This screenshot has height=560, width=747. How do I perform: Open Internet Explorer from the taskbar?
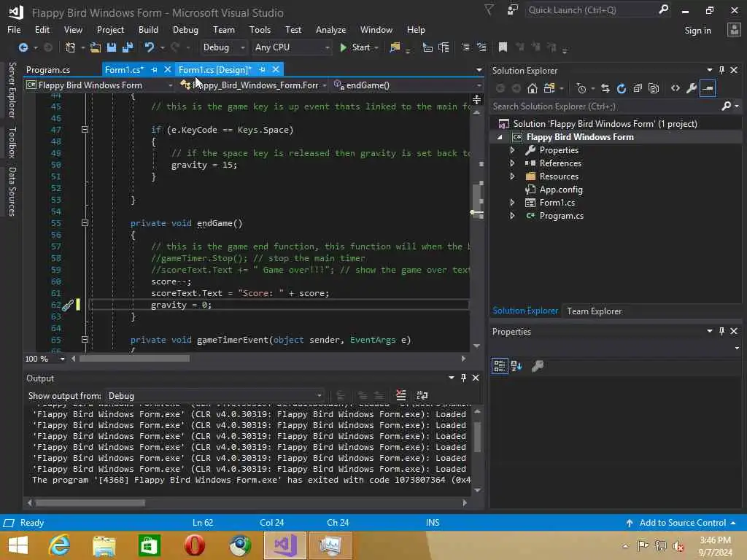[59, 545]
